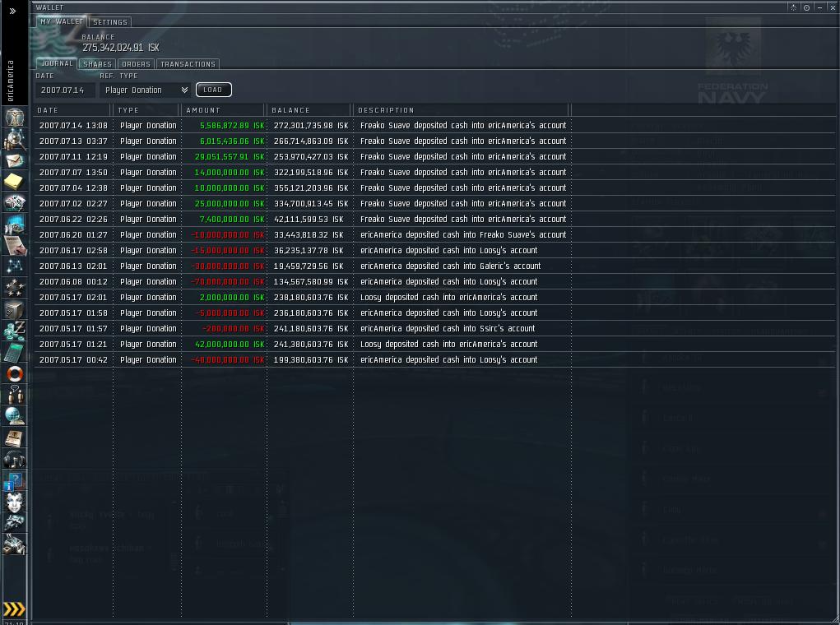Click amount 29,051,557.91 ISK

point(230,156)
